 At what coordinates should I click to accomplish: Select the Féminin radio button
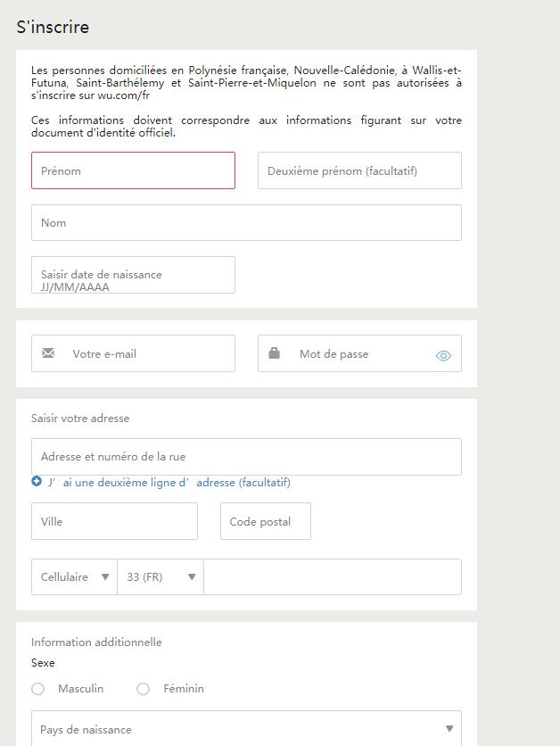(143, 688)
